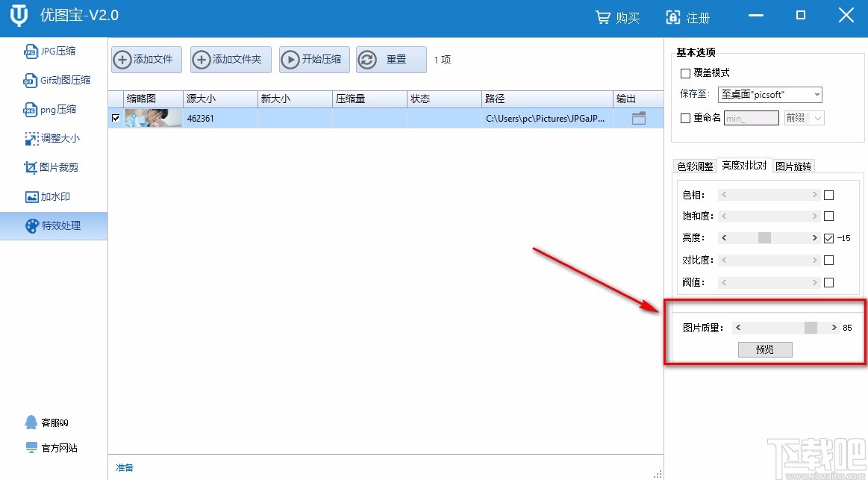The width and height of the screenshot is (868, 480).
Task: Maximize the 优图宝 window
Action: point(801,16)
